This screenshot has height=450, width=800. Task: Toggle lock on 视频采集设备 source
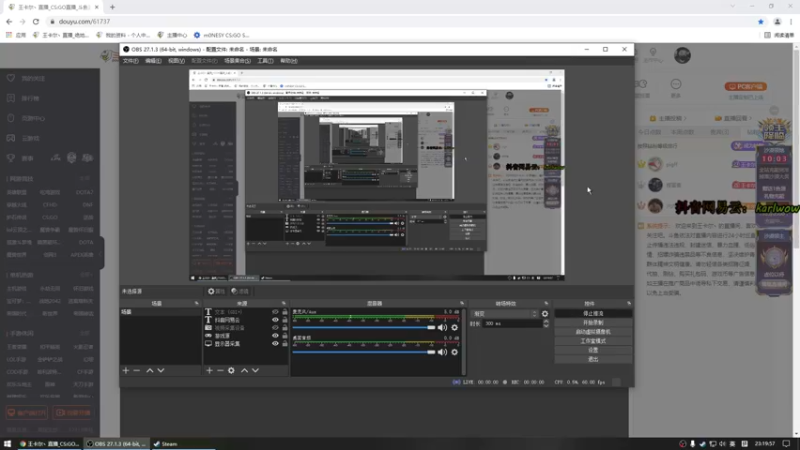point(285,328)
